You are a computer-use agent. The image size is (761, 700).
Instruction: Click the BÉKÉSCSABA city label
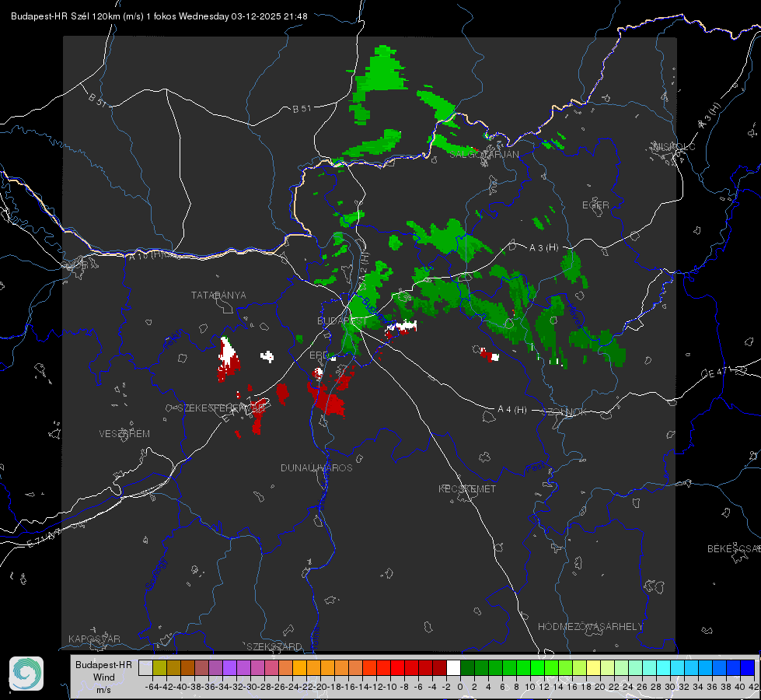pyautogui.click(x=734, y=549)
